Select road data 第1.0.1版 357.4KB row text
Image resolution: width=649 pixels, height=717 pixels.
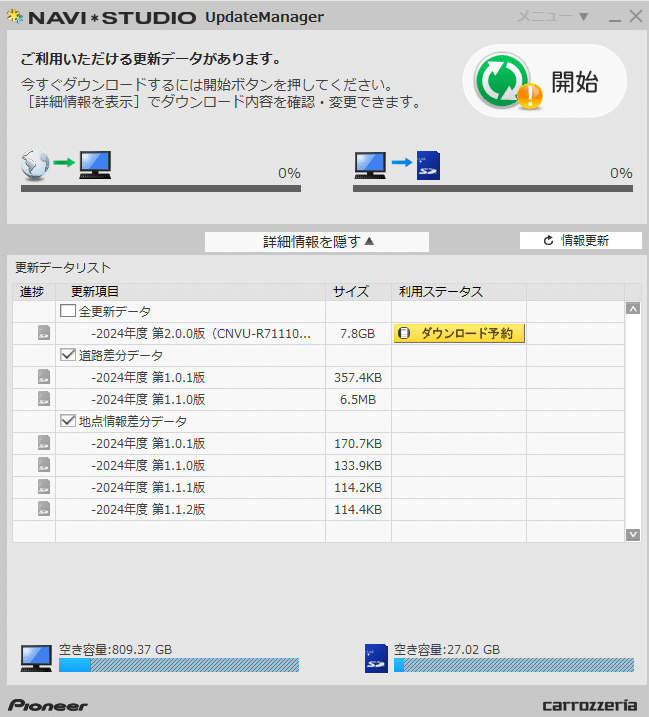[x=148, y=377]
